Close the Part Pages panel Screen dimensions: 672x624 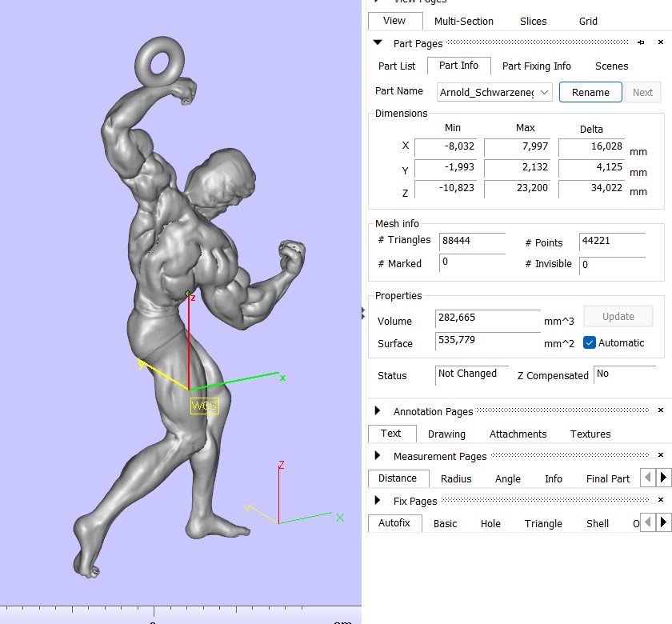click(x=661, y=42)
